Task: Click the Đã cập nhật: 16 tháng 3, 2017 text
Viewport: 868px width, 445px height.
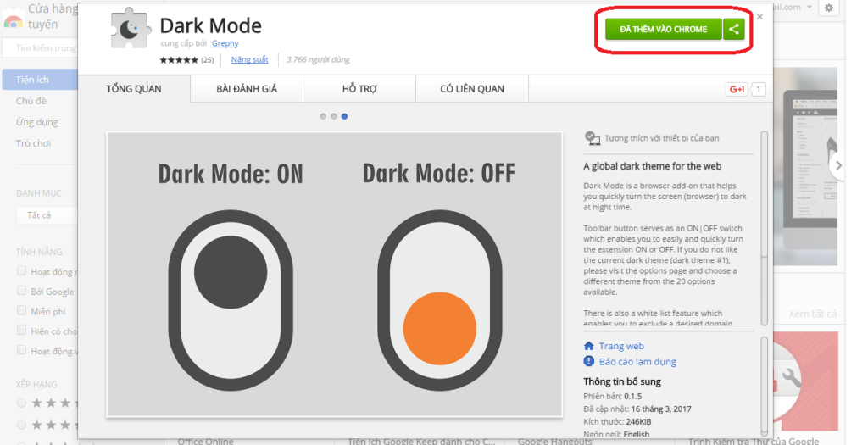Action: pos(637,409)
